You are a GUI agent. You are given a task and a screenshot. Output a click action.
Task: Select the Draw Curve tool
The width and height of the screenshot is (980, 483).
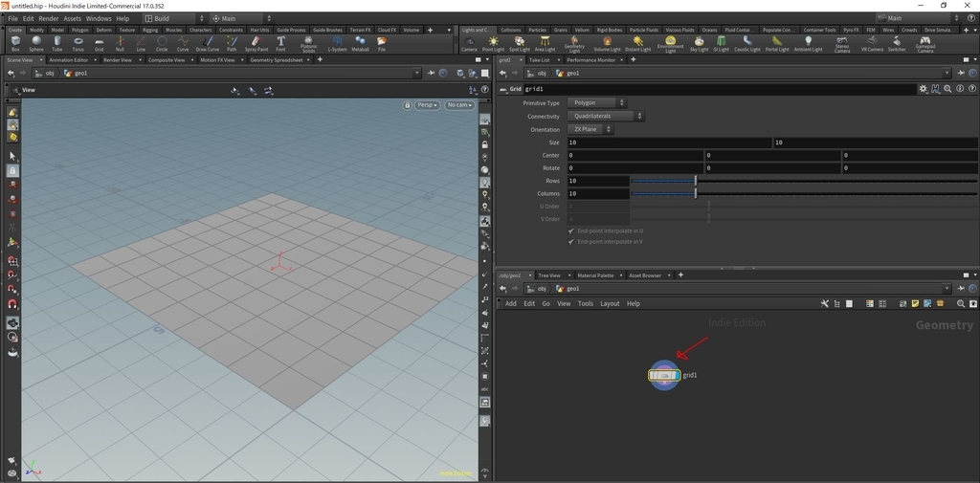208,43
